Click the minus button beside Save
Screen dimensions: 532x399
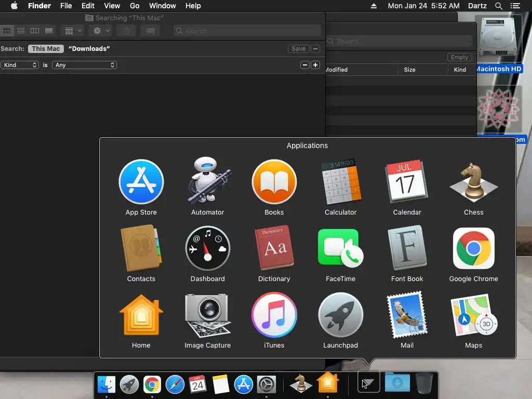pyautogui.click(x=315, y=48)
